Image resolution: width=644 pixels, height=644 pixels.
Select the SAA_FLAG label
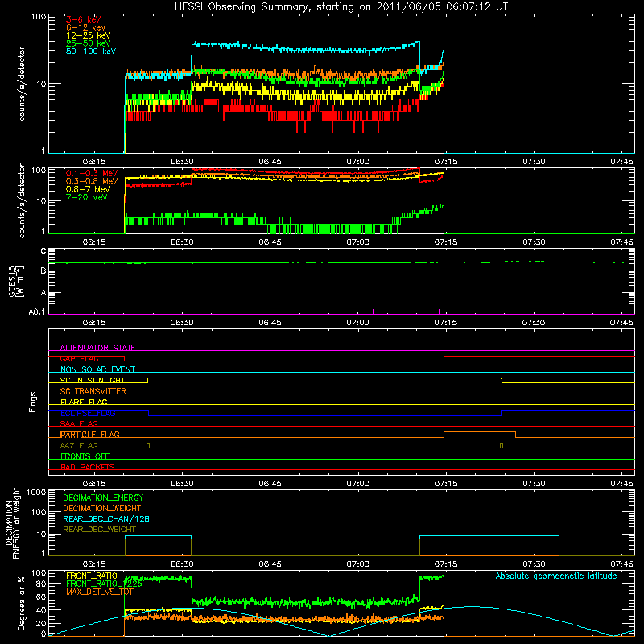point(79,423)
